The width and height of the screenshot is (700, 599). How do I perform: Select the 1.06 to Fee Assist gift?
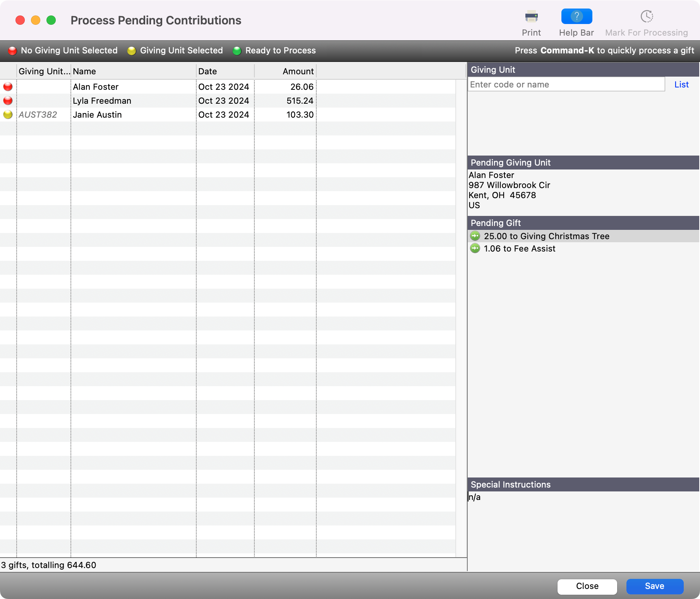point(519,248)
